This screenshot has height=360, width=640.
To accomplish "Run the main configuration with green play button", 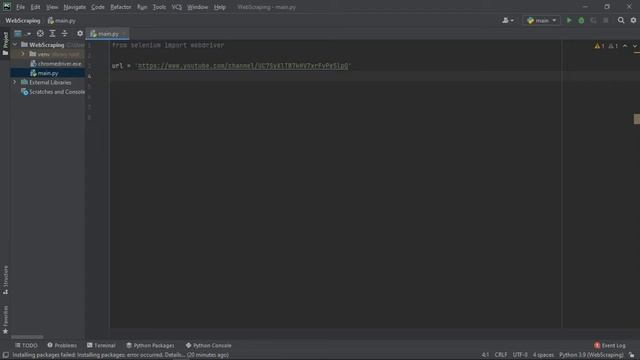I will coord(569,20).
